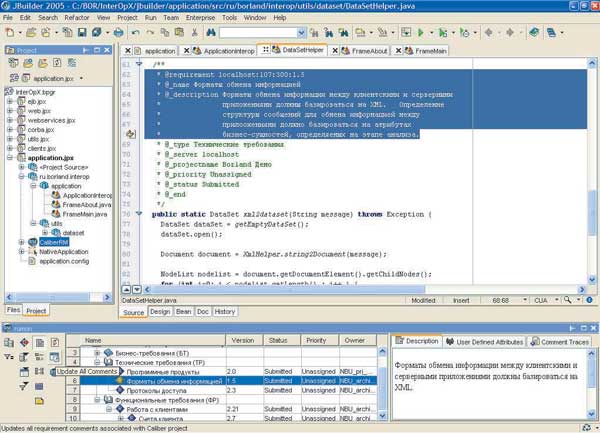Click the Debug project icon

pyautogui.click(x=443, y=33)
